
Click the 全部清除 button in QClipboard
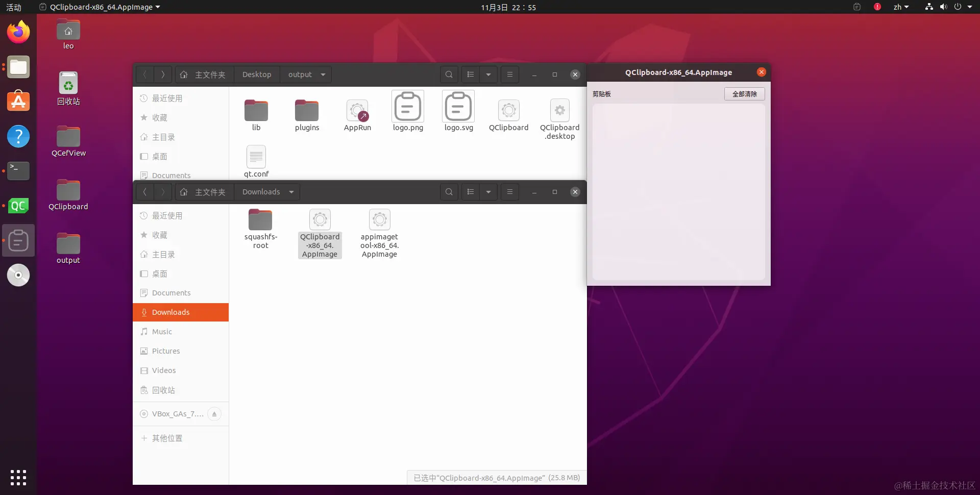(744, 94)
